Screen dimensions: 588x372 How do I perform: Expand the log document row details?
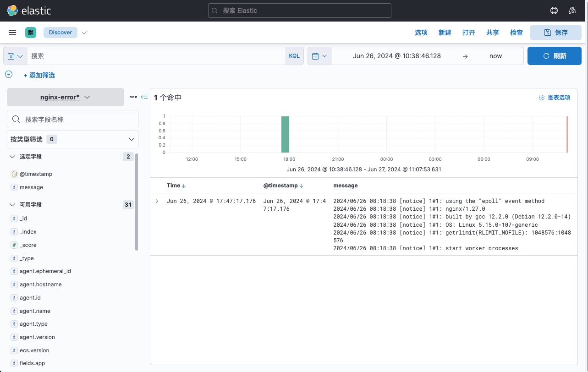click(x=157, y=201)
